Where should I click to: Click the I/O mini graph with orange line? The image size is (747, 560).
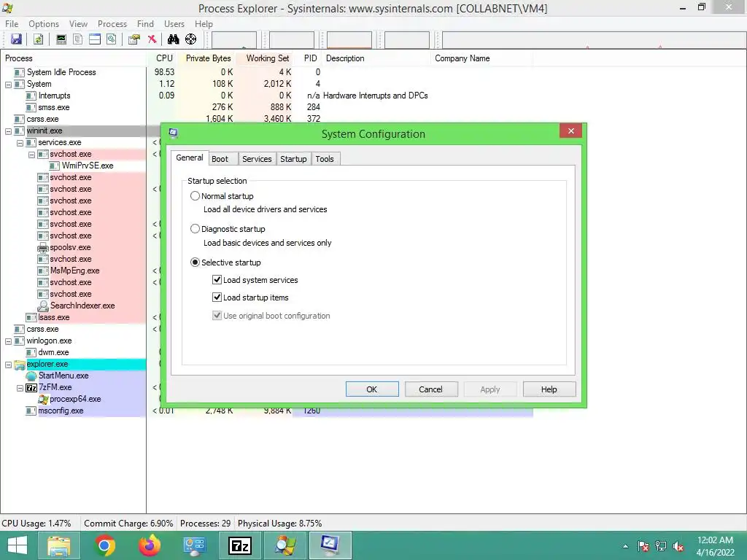pyautogui.click(x=349, y=40)
